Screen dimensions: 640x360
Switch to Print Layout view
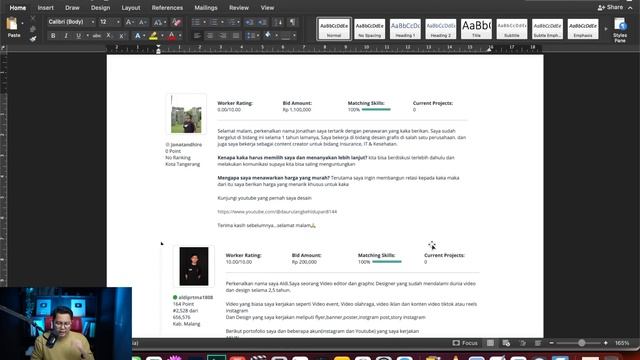pos(490,343)
